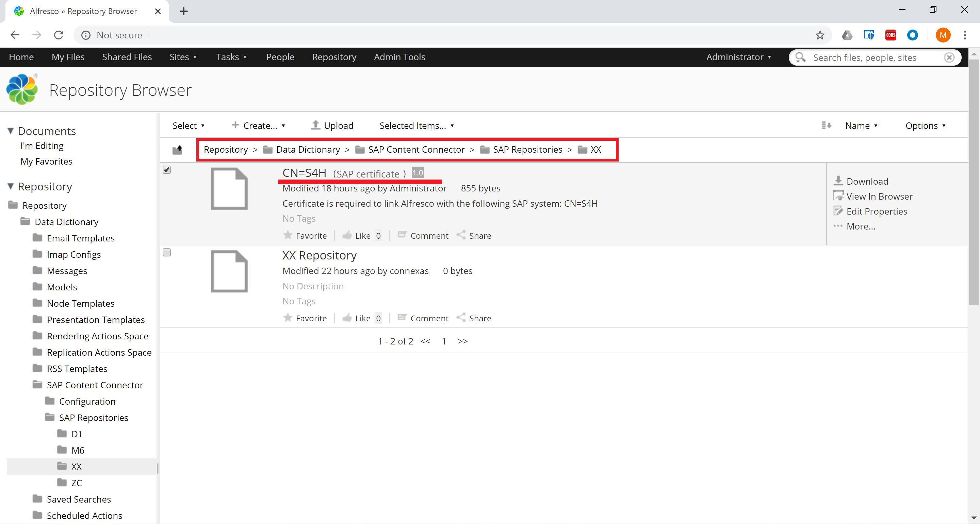
Task: Click the Alfresco logo
Action: (22, 89)
